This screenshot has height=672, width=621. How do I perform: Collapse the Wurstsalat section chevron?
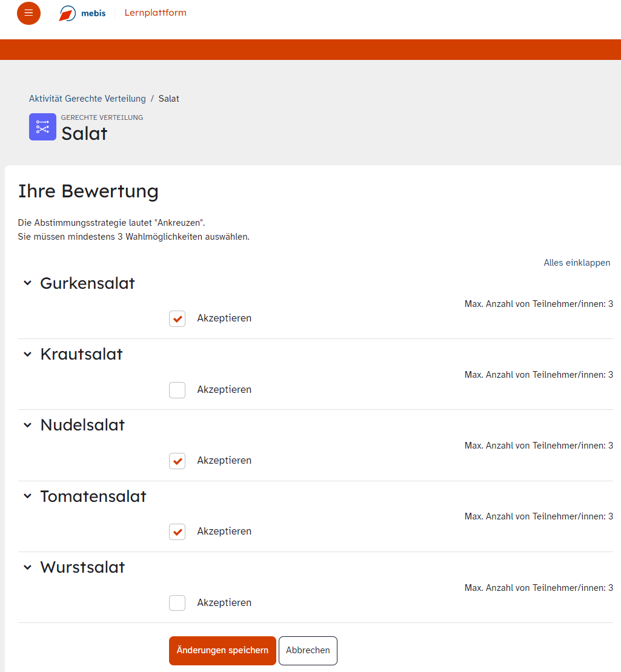click(27, 567)
